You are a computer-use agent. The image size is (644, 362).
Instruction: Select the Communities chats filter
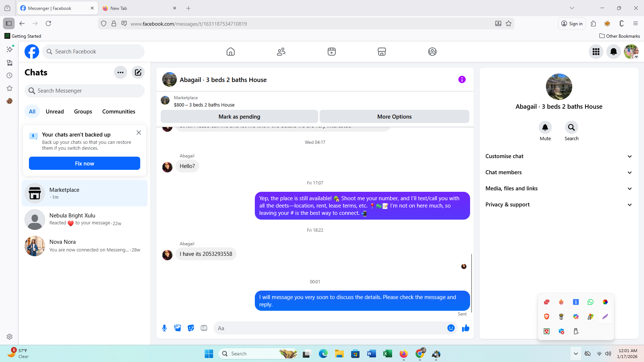(119, 112)
